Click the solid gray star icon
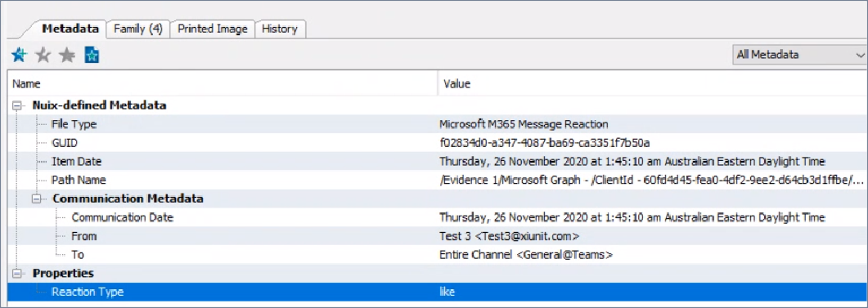868x308 pixels. pos(67,55)
